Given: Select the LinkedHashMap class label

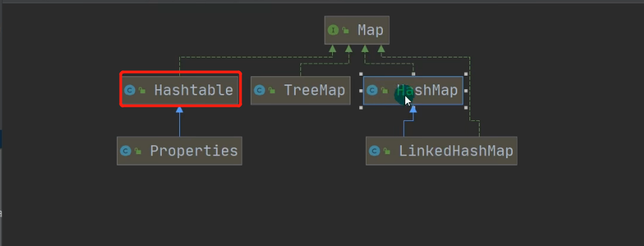Looking at the screenshot, I should pyautogui.click(x=456, y=151).
